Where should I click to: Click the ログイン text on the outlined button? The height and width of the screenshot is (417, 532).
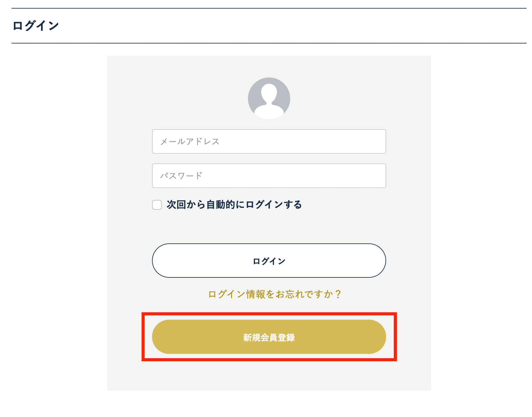(269, 261)
